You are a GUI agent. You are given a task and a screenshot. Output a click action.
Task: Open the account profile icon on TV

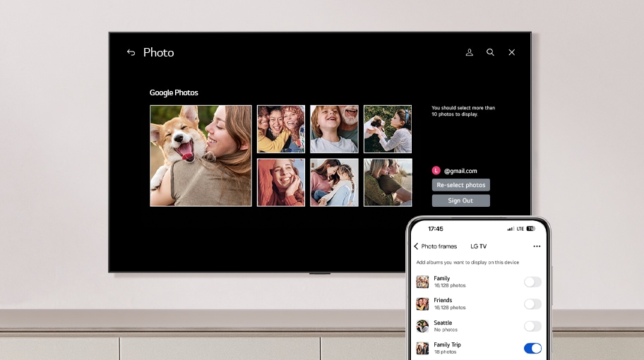coord(469,52)
